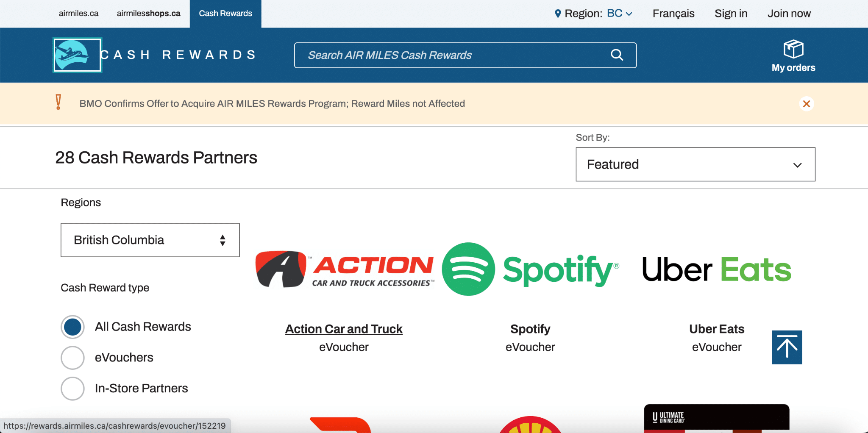Select the Cash Rewards tab
This screenshot has width=868, height=433.
(225, 14)
